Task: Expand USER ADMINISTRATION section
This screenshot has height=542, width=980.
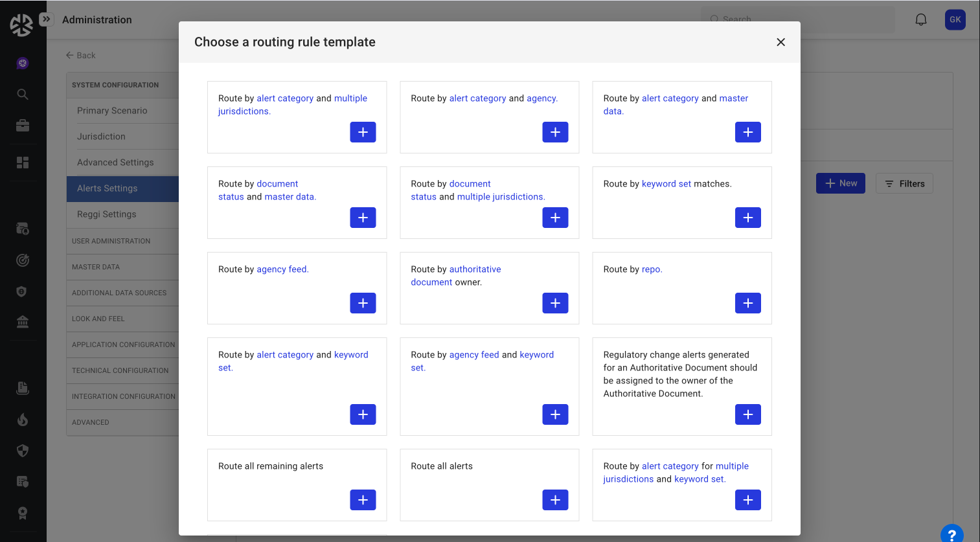Action: tap(122, 241)
